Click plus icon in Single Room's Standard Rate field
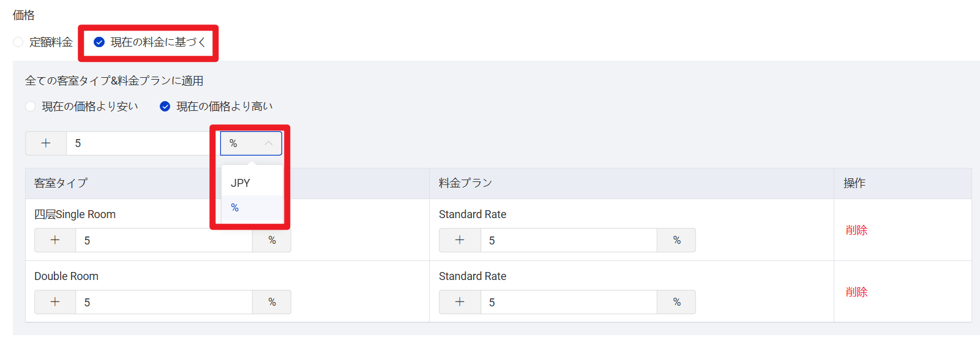The height and width of the screenshot is (348, 980). pos(460,240)
